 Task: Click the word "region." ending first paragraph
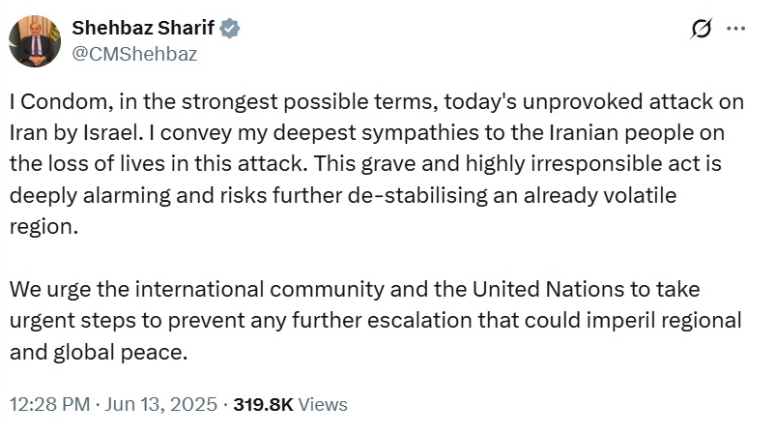(x=40, y=226)
